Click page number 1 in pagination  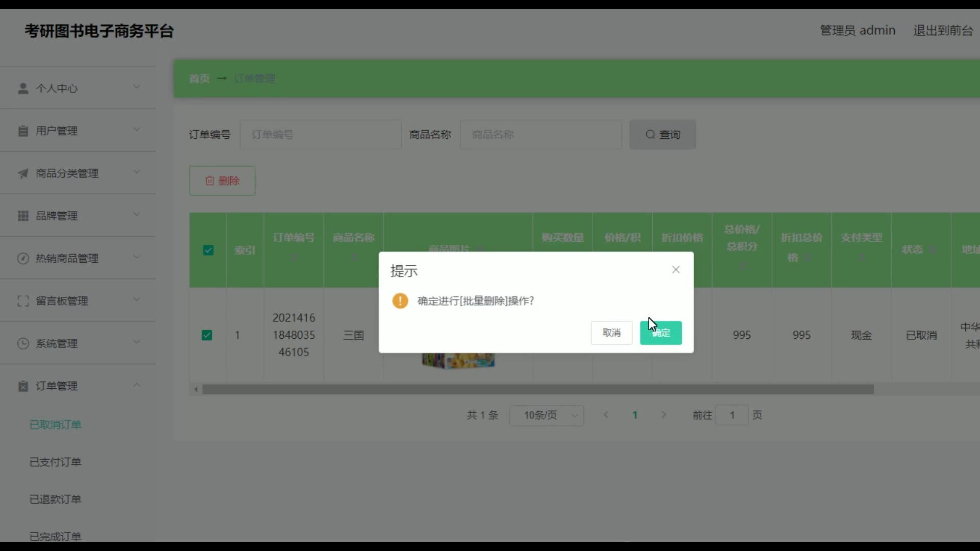coord(635,415)
